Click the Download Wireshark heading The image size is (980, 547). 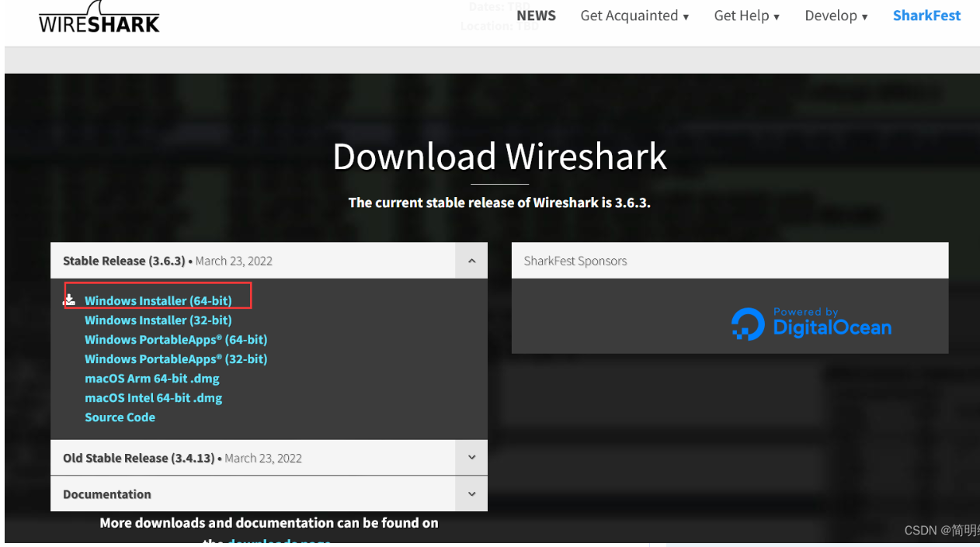click(x=500, y=156)
